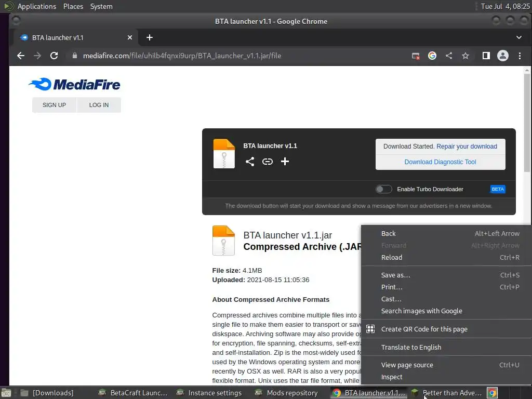Click the browser forward arrow button

click(37, 56)
